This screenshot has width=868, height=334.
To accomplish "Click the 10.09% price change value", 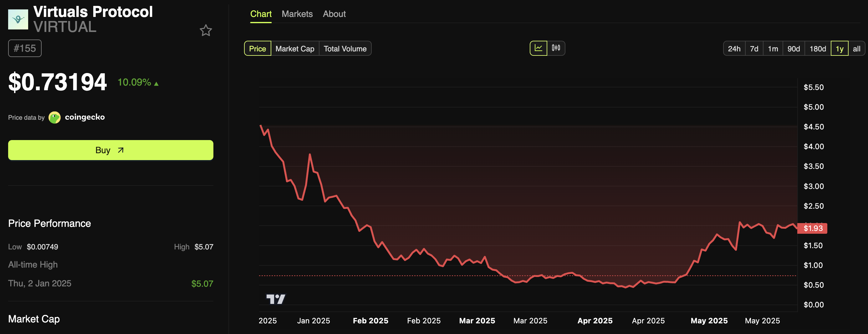I will [134, 82].
